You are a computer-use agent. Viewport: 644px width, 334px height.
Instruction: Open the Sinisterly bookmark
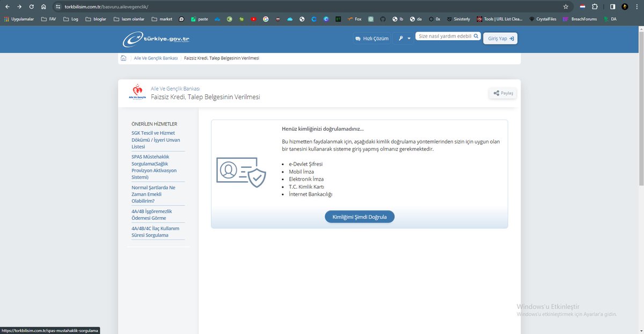click(458, 19)
